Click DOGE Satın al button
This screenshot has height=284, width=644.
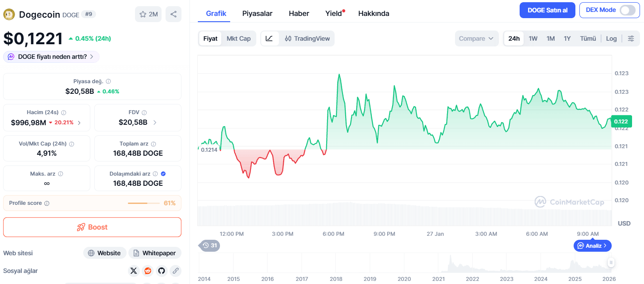pyautogui.click(x=547, y=10)
